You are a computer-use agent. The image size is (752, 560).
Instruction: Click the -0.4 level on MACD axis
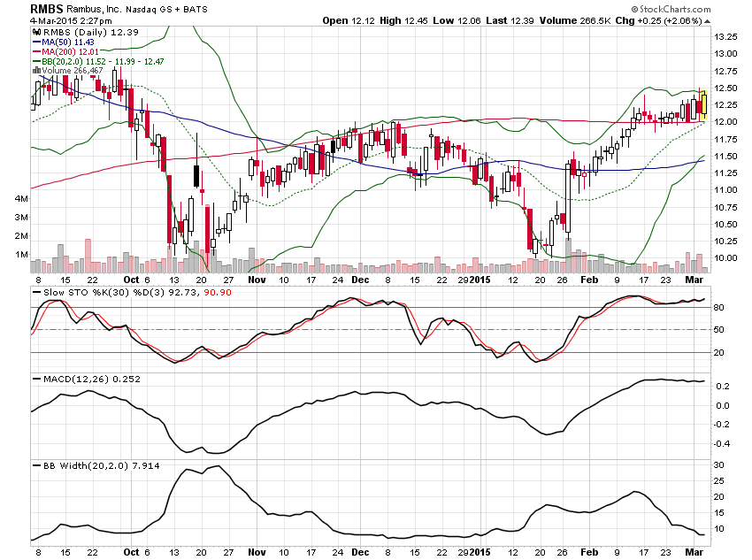[722, 444]
